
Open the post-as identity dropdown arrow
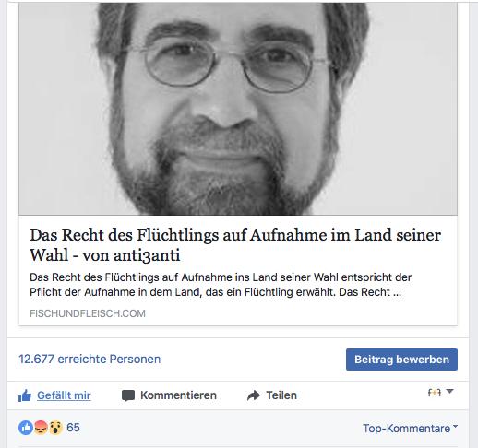point(449,392)
